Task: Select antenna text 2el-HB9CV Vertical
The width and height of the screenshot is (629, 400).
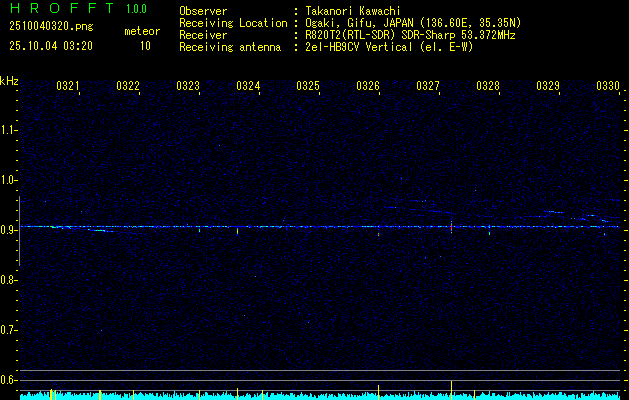Action: pos(359,47)
